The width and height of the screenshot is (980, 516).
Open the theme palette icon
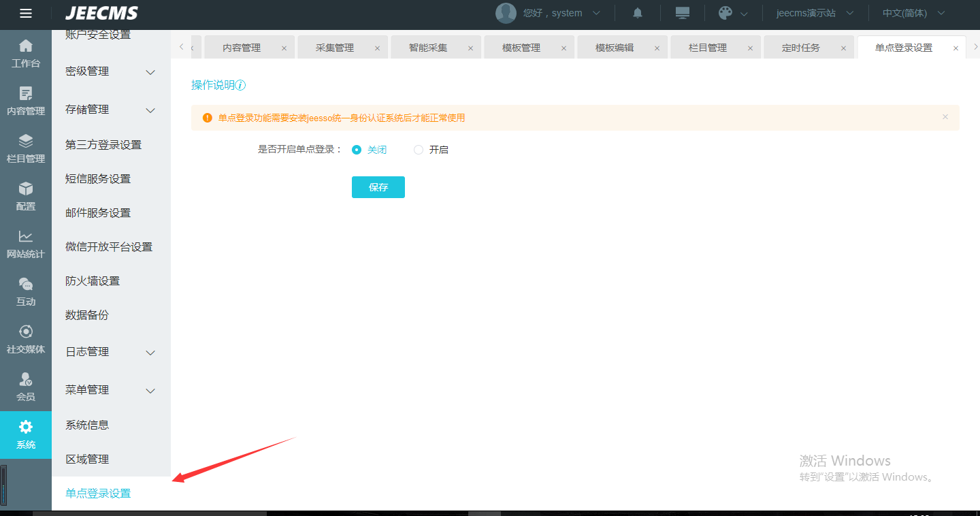click(x=725, y=13)
